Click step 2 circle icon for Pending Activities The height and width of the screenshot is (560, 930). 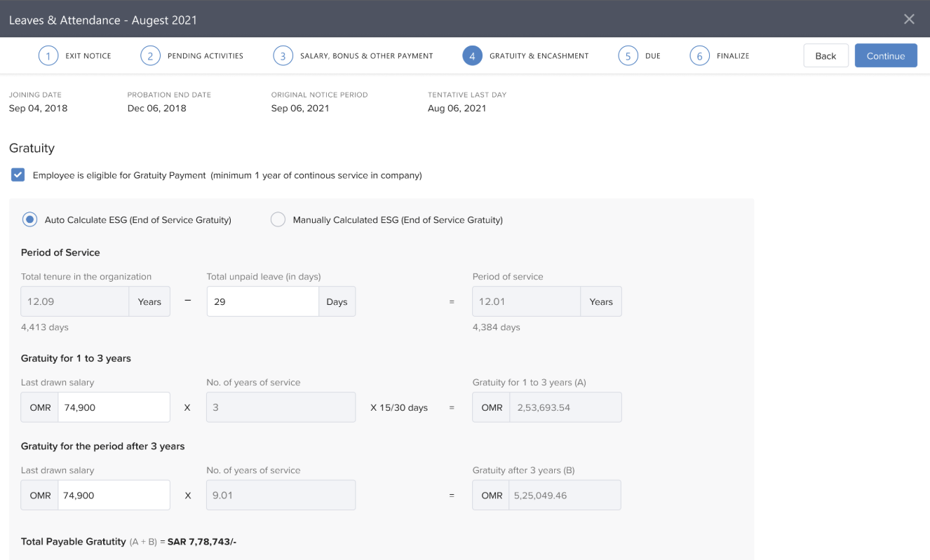click(150, 56)
